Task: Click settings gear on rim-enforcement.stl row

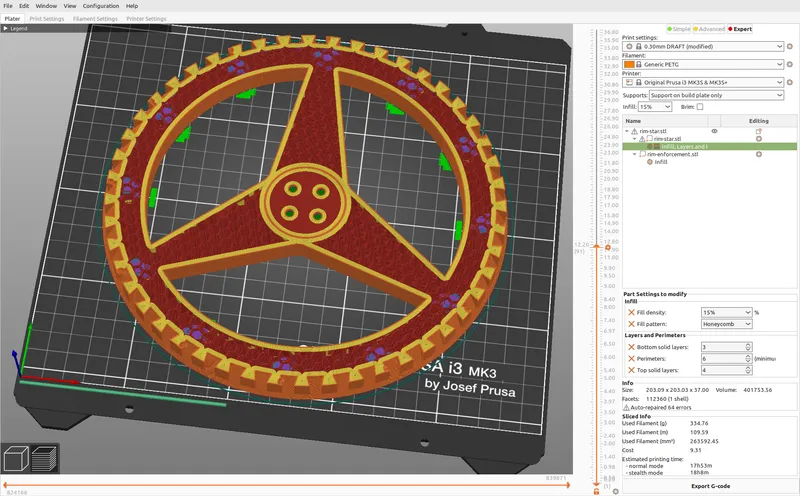Action: point(759,154)
